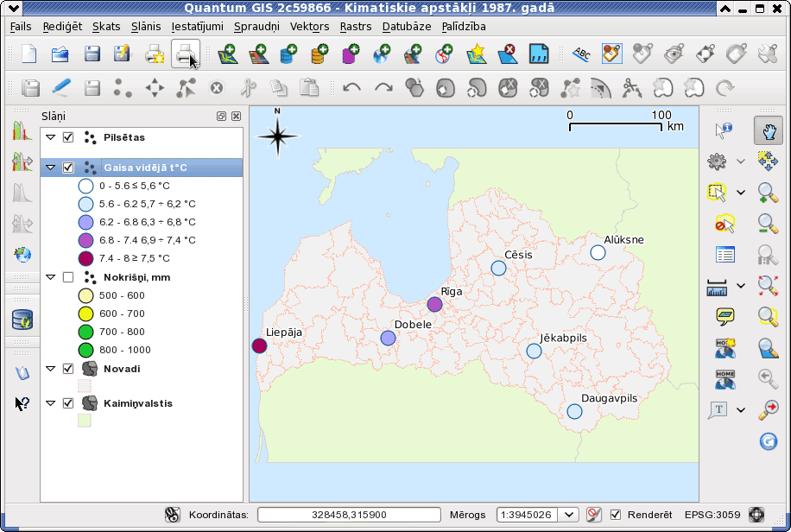This screenshot has height=532, width=791.
Task: Click the Liepāja city marker on map
Action: click(259, 345)
